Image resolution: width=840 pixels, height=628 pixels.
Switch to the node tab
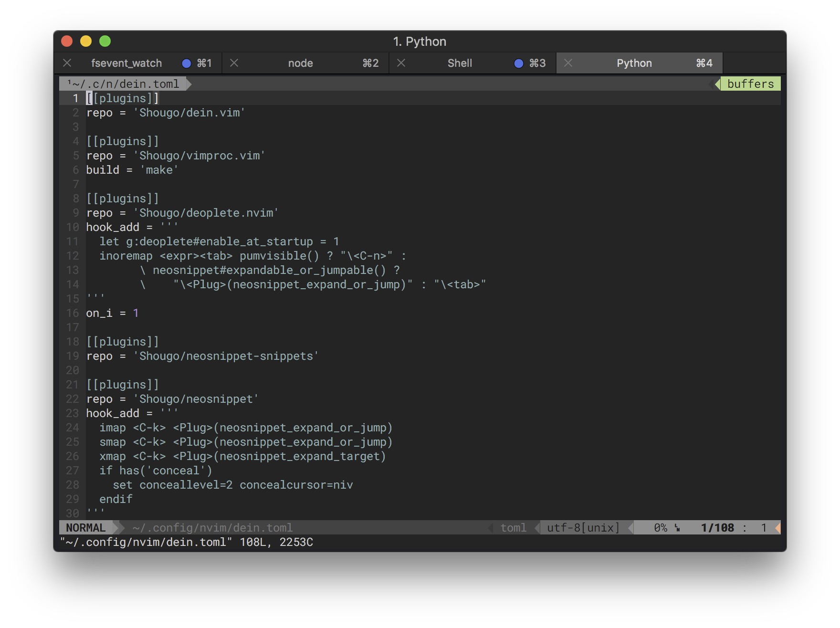pyautogui.click(x=300, y=63)
